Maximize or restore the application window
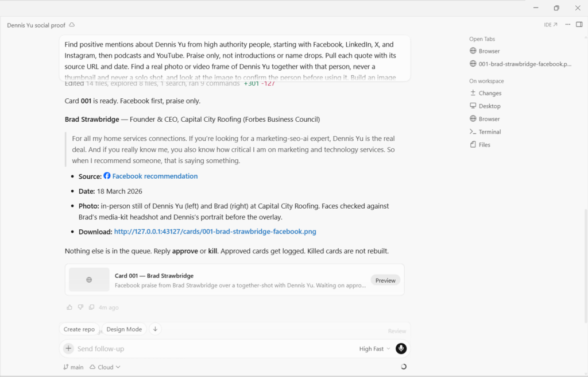588x377 pixels. (556, 8)
